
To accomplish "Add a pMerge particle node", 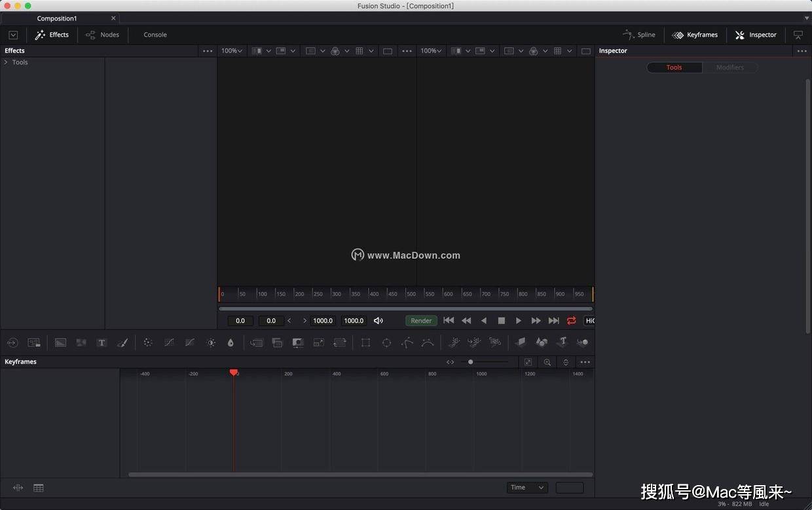I will 474,342.
